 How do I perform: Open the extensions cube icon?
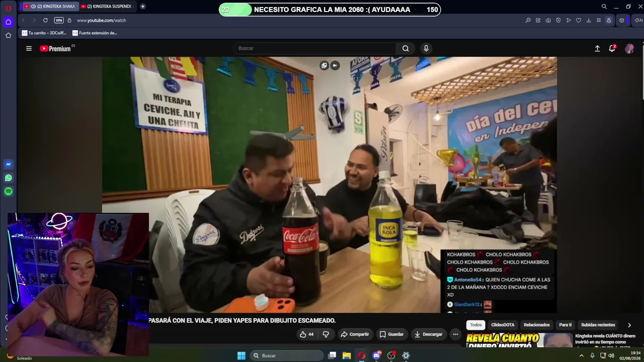(x=622, y=20)
